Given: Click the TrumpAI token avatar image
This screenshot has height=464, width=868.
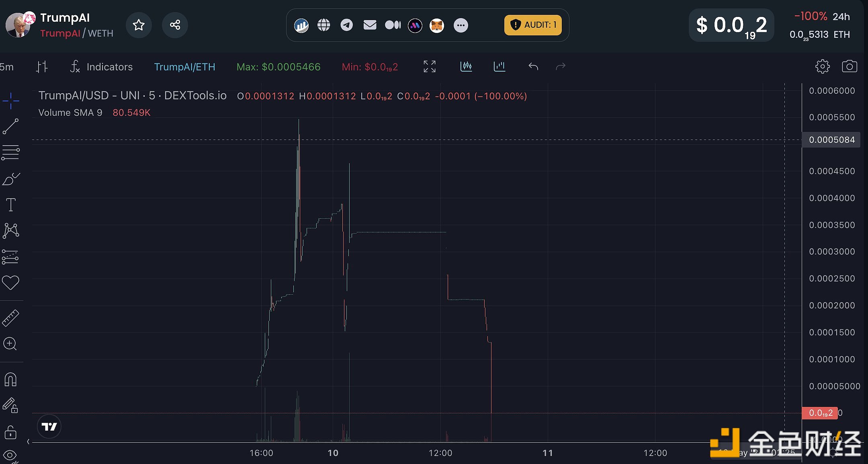Looking at the screenshot, I should coord(18,25).
